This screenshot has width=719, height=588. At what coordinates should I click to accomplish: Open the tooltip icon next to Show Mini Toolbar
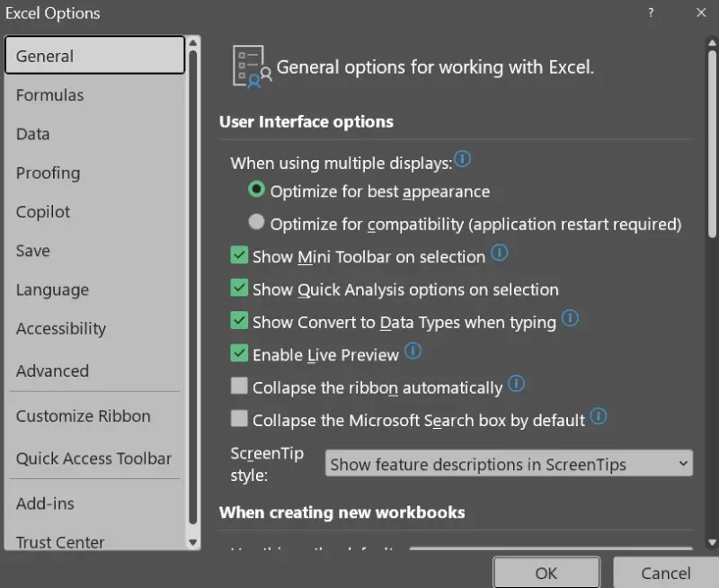pos(500,254)
